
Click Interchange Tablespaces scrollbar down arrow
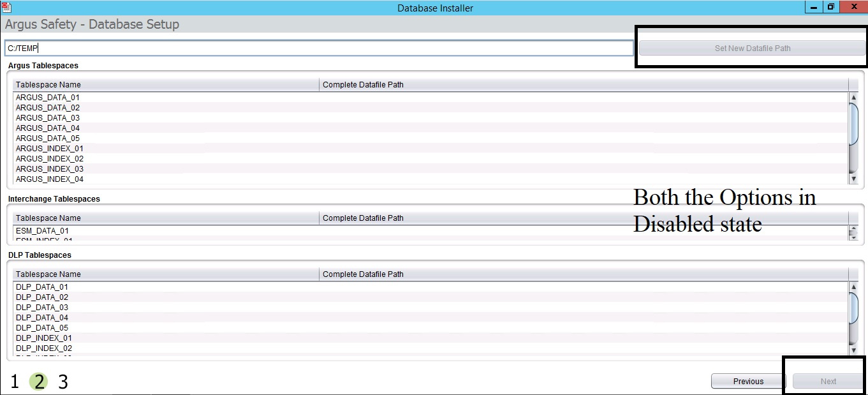pos(854,237)
